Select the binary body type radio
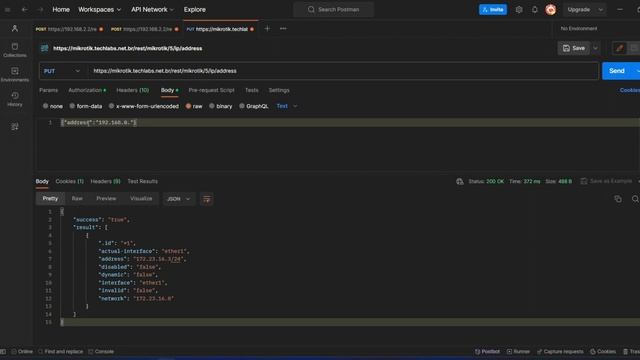Screen dimensions: 640x360 (212, 106)
